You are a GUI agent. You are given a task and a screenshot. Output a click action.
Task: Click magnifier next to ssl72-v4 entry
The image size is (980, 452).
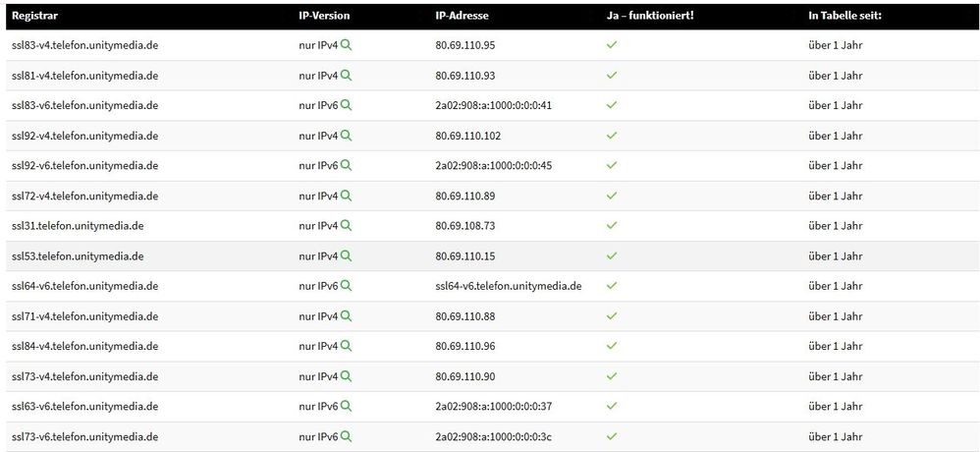[346, 196]
